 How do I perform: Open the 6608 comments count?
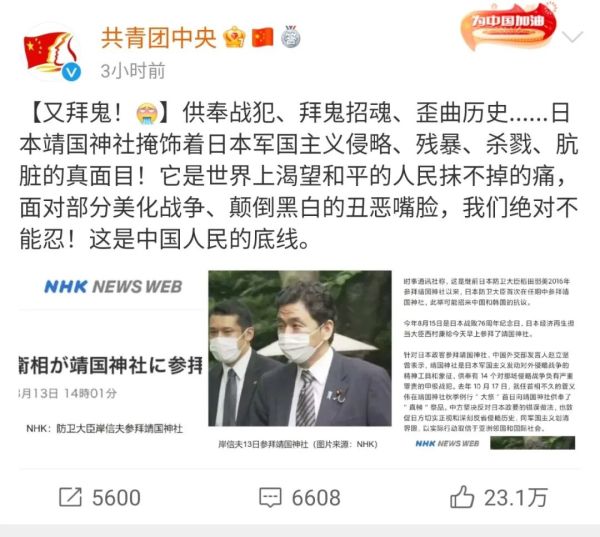[316, 498]
